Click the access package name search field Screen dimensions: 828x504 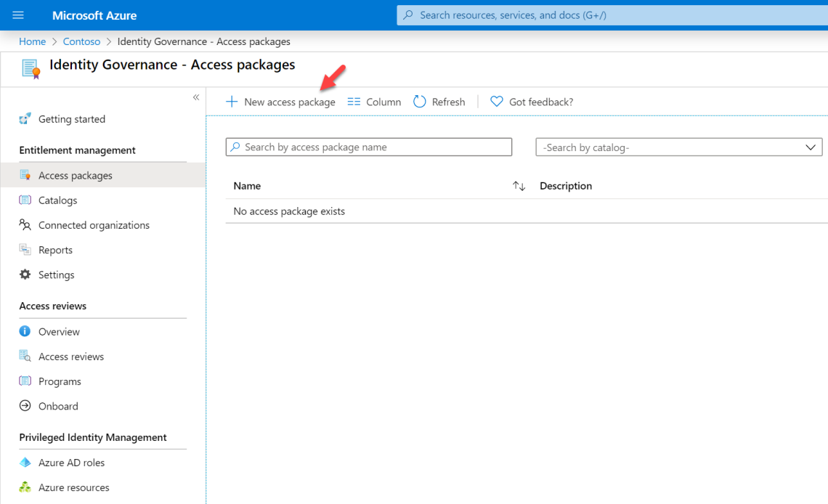(368, 147)
